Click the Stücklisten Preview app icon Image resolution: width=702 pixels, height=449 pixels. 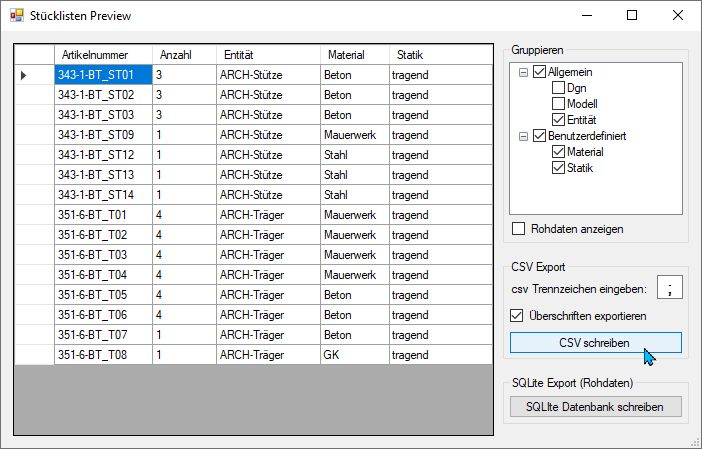pos(17,15)
